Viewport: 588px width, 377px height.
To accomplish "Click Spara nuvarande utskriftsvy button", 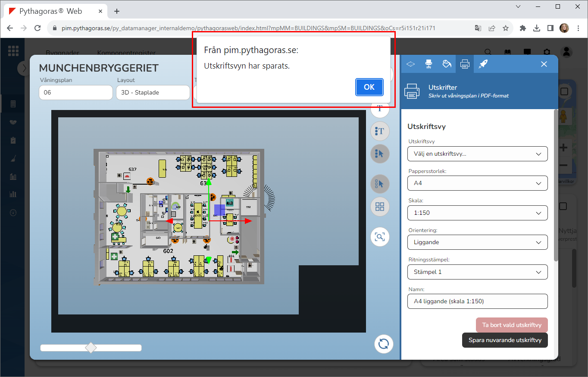I will click(x=504, y=340).
